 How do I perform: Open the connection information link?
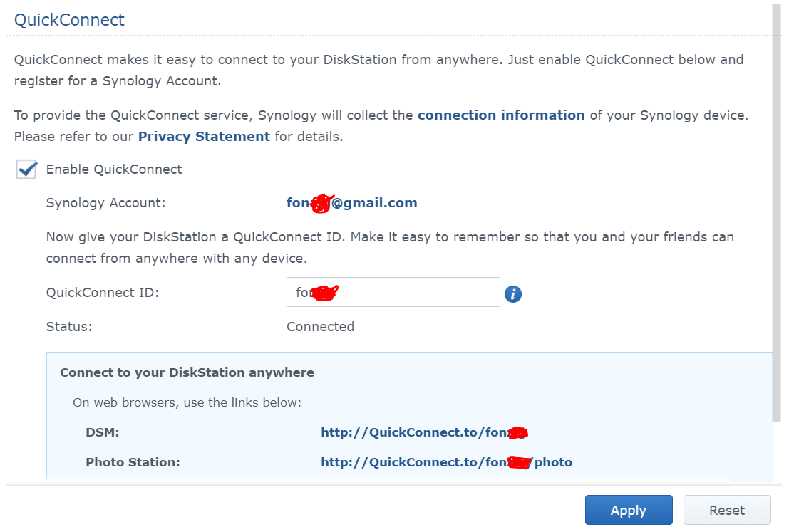click(500, 115)
